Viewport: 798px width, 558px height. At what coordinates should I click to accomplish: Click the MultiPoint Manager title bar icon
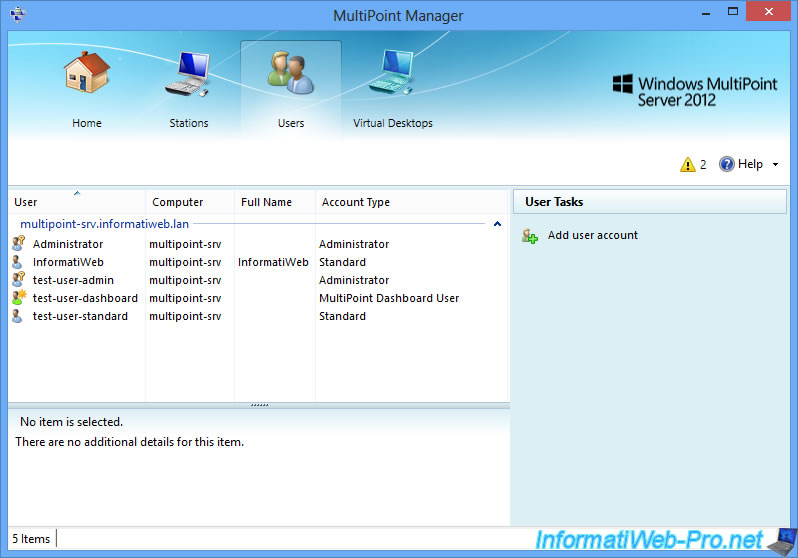point(18,16)
